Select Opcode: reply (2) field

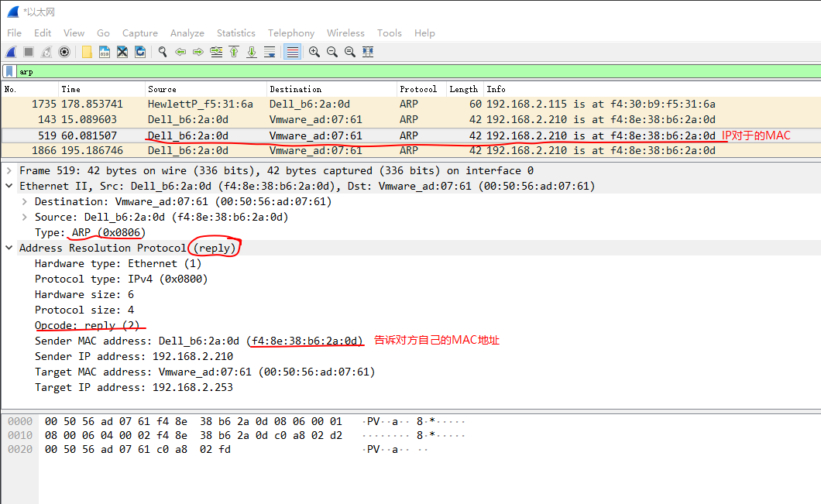click(87, 325)
